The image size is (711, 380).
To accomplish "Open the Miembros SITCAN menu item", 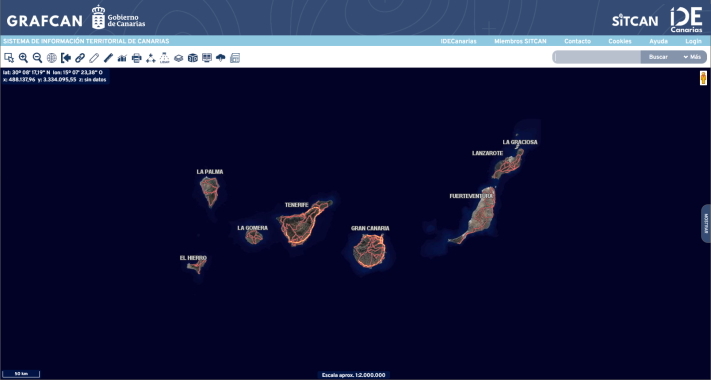I will point(520,41).
